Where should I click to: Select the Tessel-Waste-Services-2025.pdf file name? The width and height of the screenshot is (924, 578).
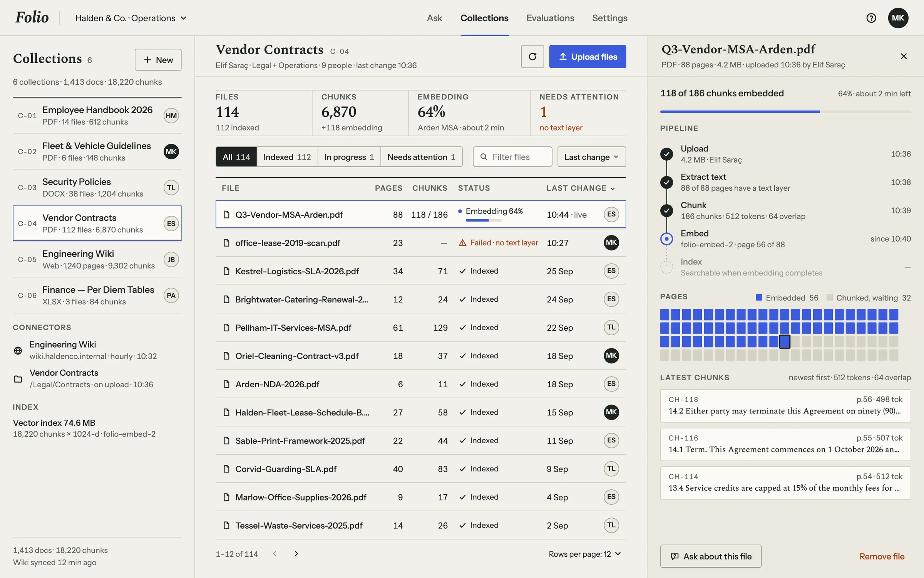pos(299,525)
